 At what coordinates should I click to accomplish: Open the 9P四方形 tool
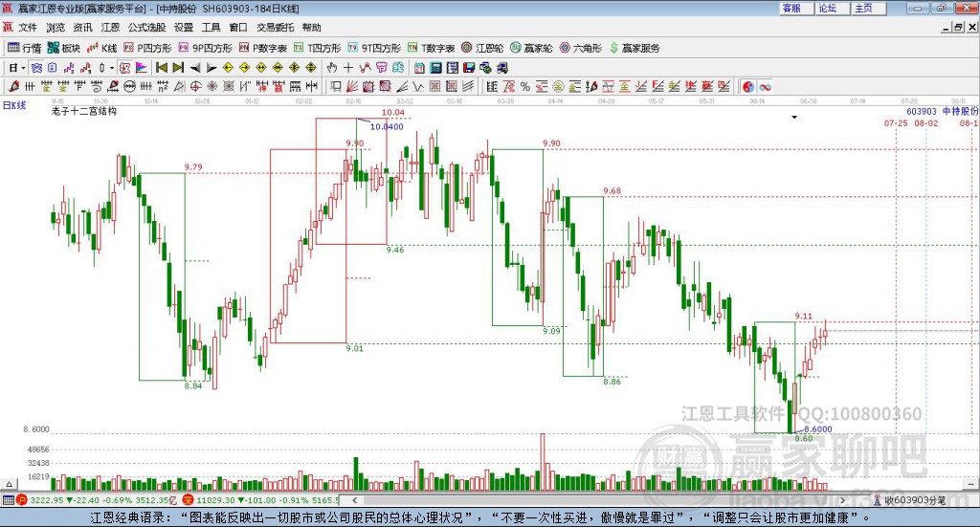[x=205, y=48]
